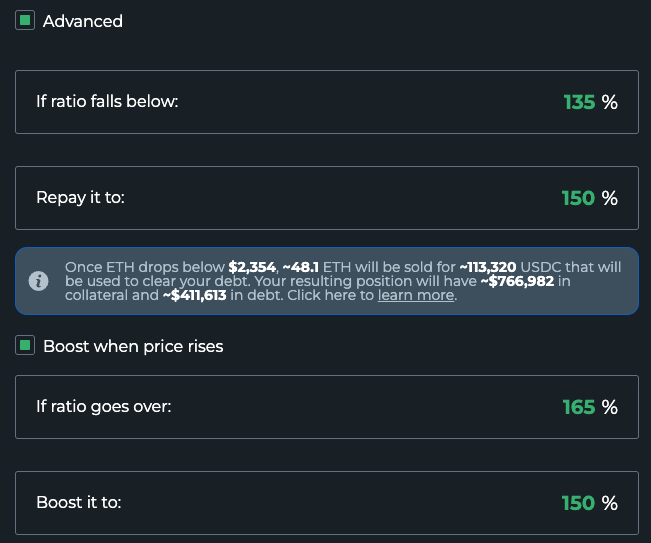Click the $2,354 ETH price in notice

pyautogui.click(x=252, y=267)
